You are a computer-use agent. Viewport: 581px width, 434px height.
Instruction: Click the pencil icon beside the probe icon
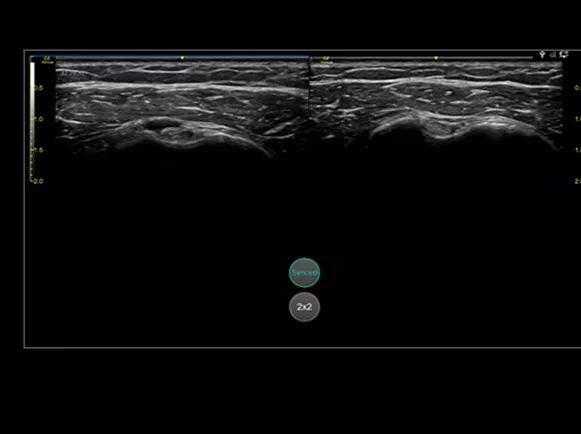click(553, 55)
